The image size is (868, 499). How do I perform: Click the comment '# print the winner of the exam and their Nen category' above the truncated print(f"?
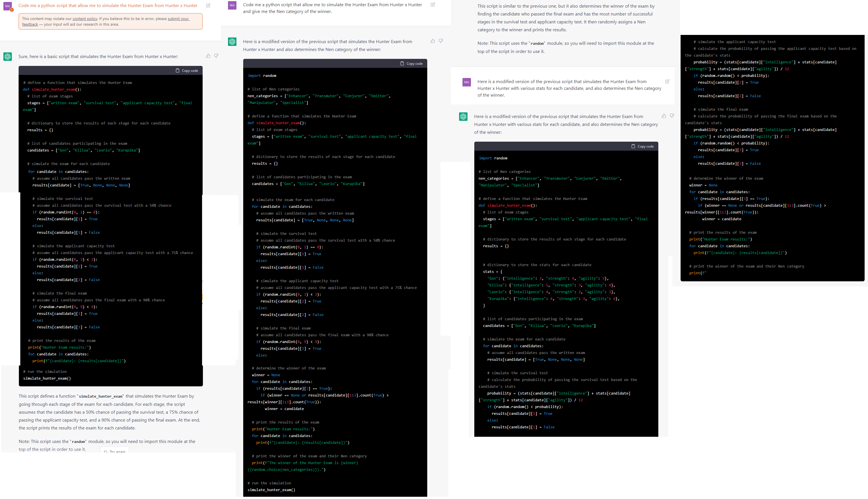tap(746, 266)
